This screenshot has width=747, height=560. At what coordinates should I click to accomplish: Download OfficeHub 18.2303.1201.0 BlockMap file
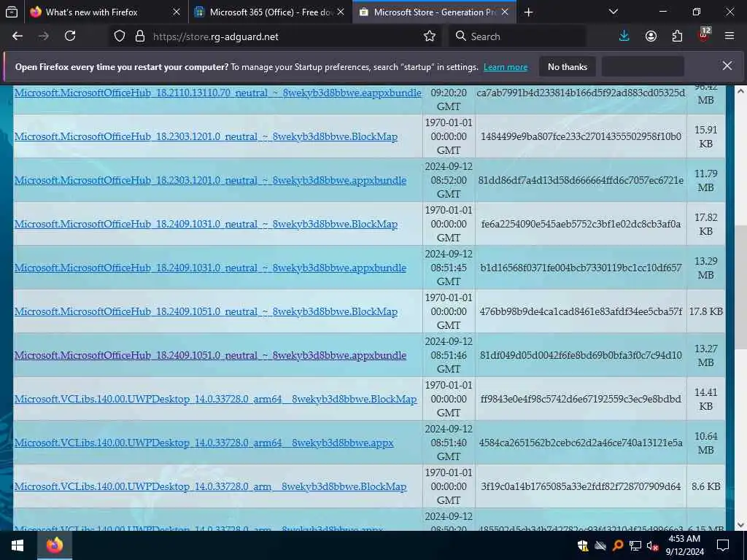206,136
